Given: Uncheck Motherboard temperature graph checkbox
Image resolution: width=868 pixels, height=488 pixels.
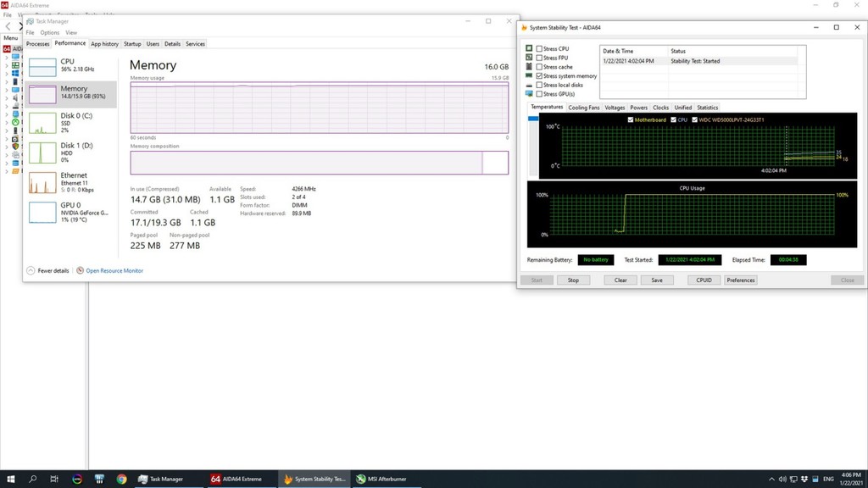Looking at the screenshot, I should (x=631, y=119).
